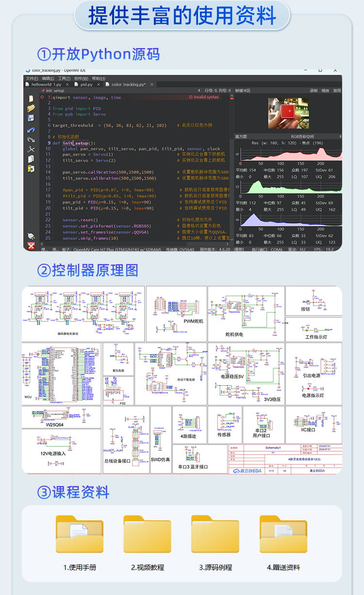This screenshot has height=595, width=364.
Task: Click the frame buffer camera preview image
Action: pyautogui.click(x=288, y=113)
